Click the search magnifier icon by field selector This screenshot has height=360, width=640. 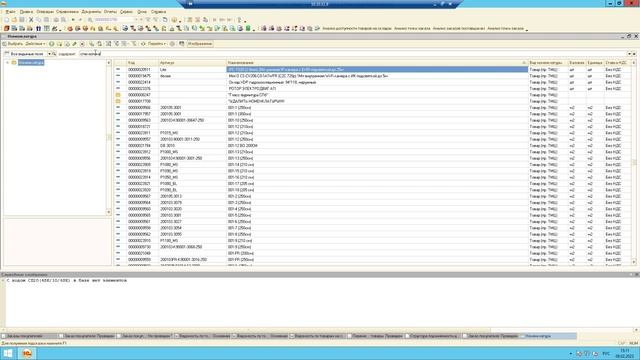point(54,54)
